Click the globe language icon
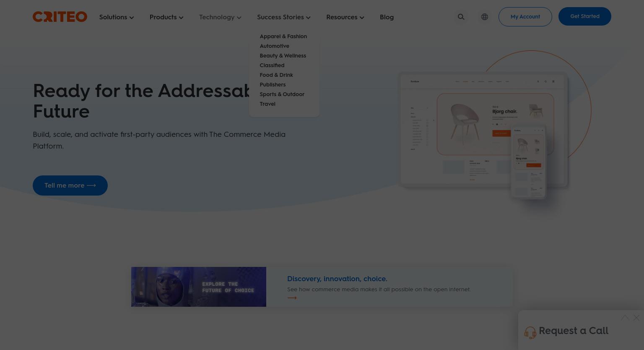644x350 pixels. point(485,17)
